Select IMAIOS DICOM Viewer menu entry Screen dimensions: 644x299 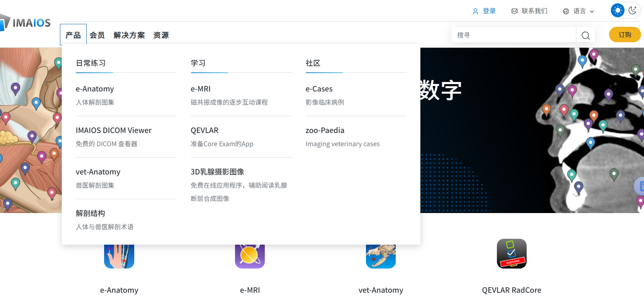(114, 130)
